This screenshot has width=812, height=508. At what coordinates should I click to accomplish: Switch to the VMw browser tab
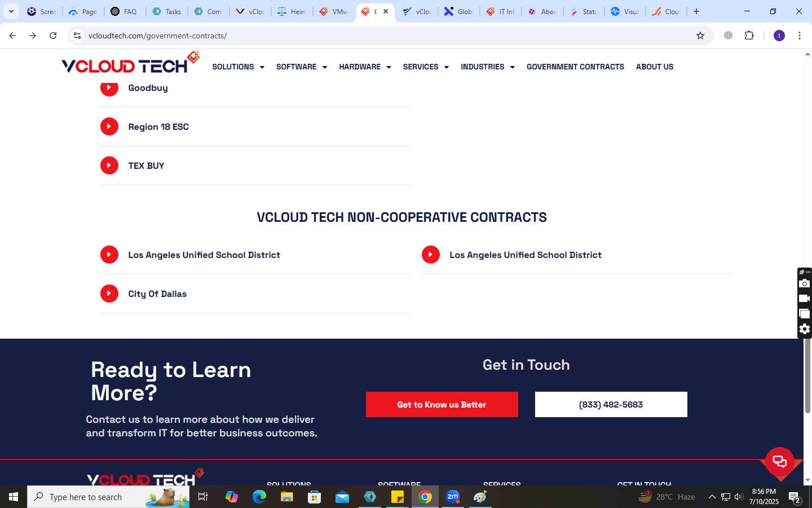click(334, 11)
